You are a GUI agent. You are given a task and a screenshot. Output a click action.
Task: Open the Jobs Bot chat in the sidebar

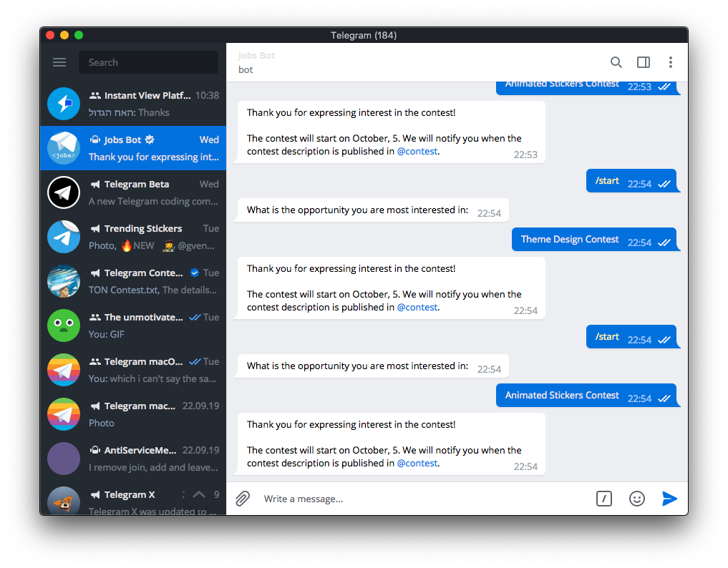tap(132, 147)
